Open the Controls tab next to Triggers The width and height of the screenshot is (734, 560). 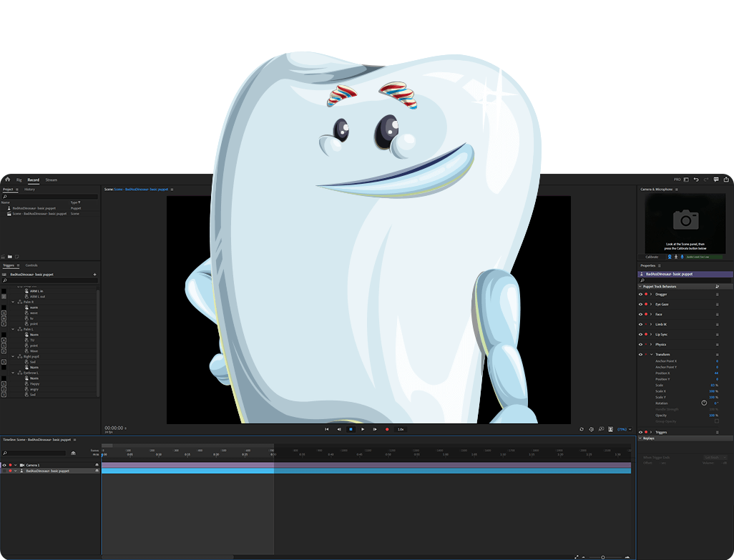click(31, 265)
